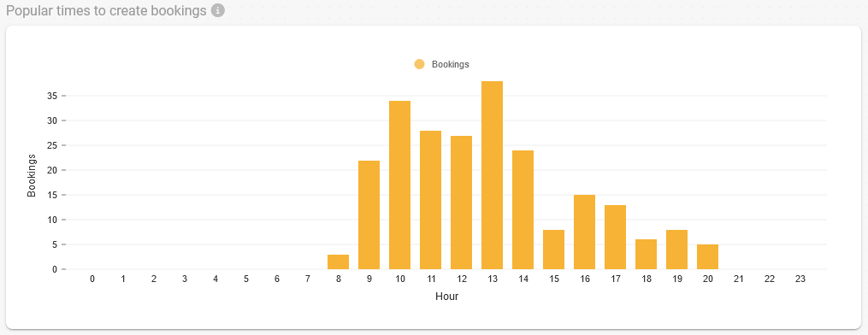Select the small bar at hour 8
Screen dimensions: 868x335
pyautogui.click(x=339, y=262)
